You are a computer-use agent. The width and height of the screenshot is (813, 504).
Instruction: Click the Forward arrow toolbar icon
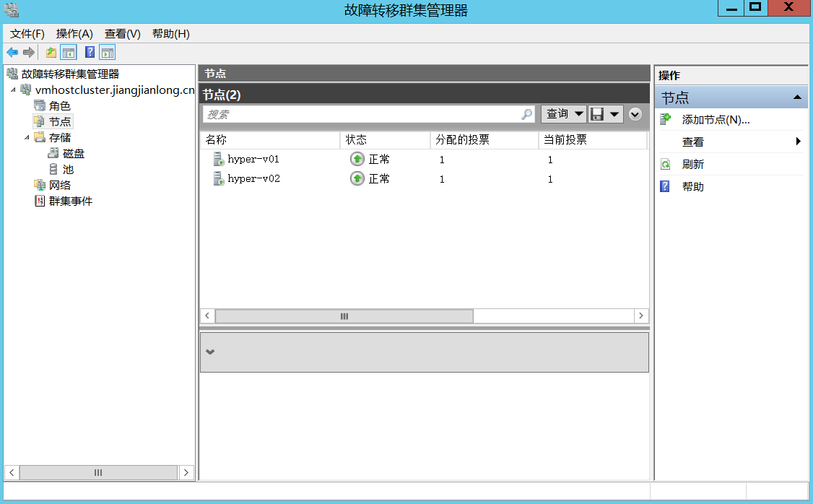coord(29,53)
